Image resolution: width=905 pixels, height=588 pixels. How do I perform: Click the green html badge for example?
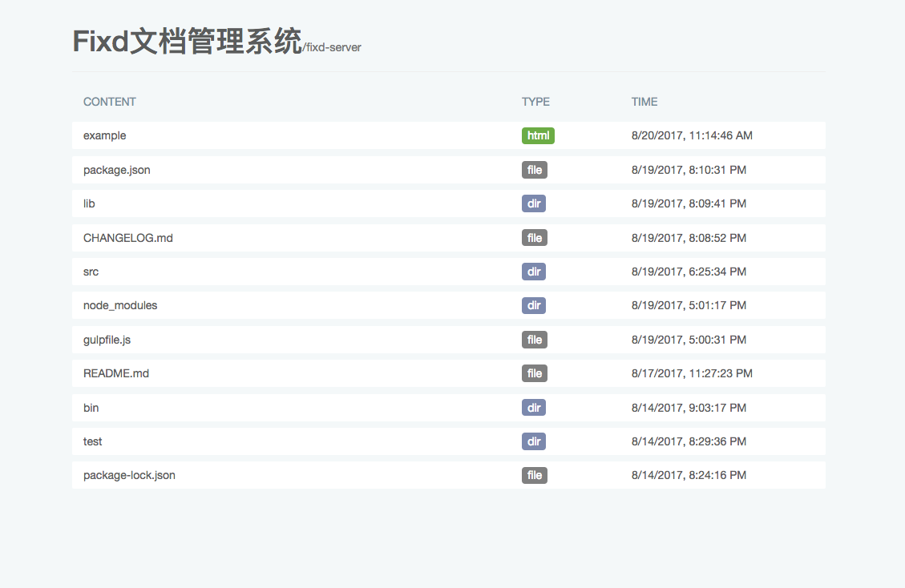pyautogui.click(x=538, y=135)
